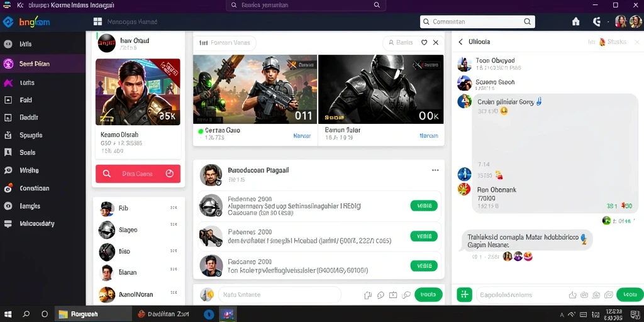Click the taskbar search magnifier icon

click(x=26, y=314)
